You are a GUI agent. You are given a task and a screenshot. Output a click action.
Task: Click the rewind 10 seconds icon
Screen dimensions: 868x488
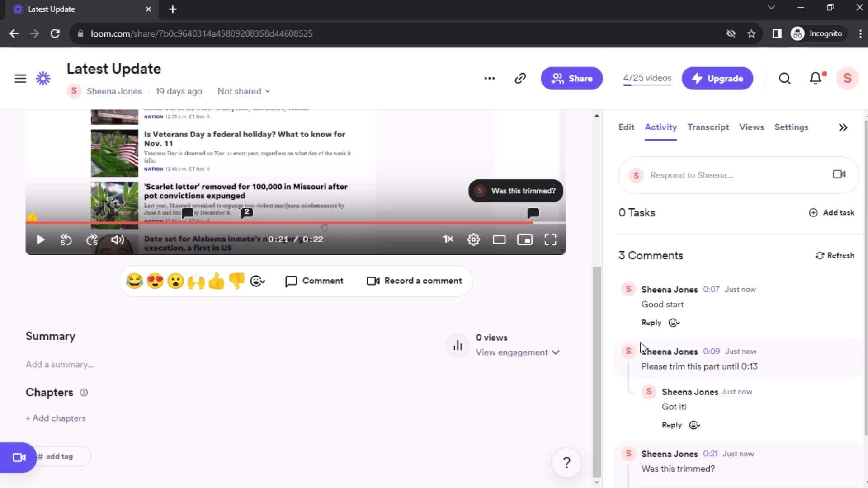pos(66,239)
